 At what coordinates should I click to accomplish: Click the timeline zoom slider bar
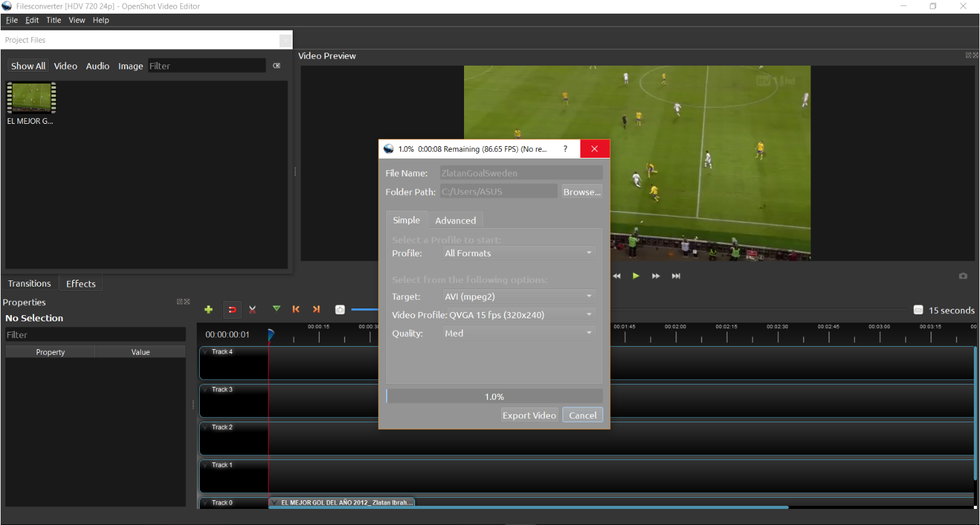[x=364, y=310]
